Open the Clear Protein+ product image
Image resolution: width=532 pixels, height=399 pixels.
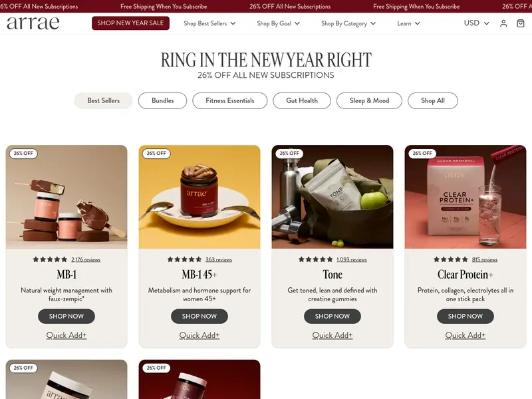coord(465,197)
